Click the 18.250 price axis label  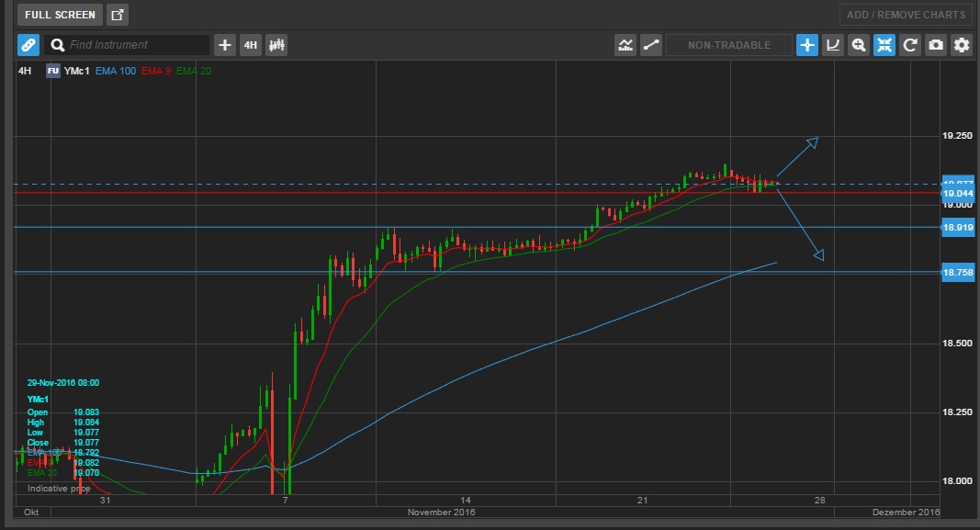point(958,412)
